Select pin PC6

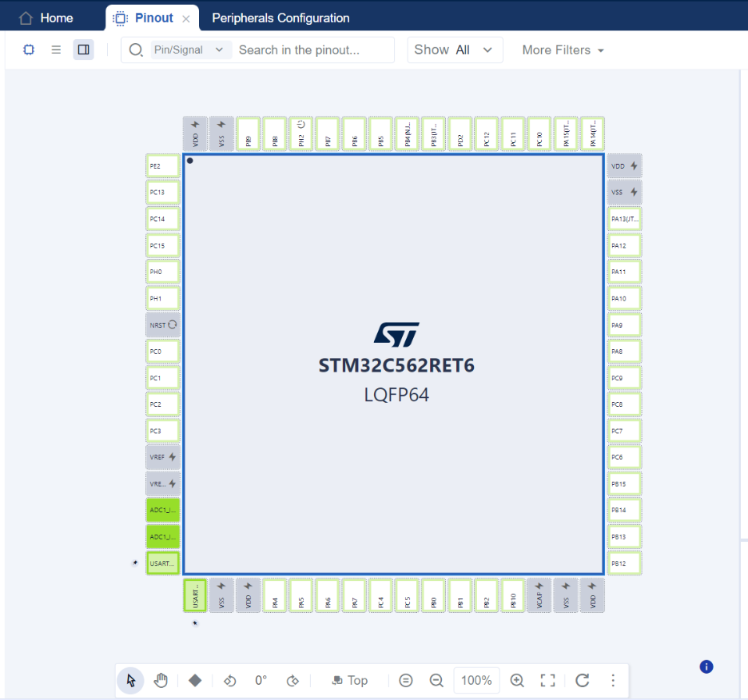click(624, 457)
